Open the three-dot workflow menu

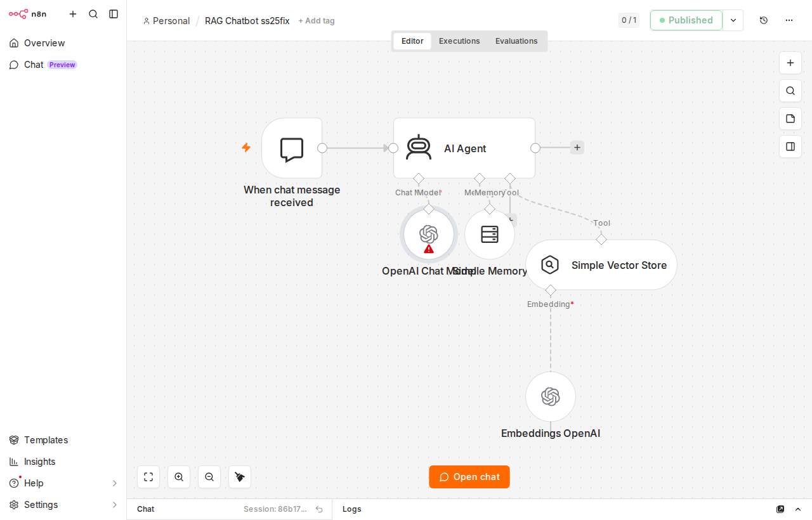click(x=789, y=20)
